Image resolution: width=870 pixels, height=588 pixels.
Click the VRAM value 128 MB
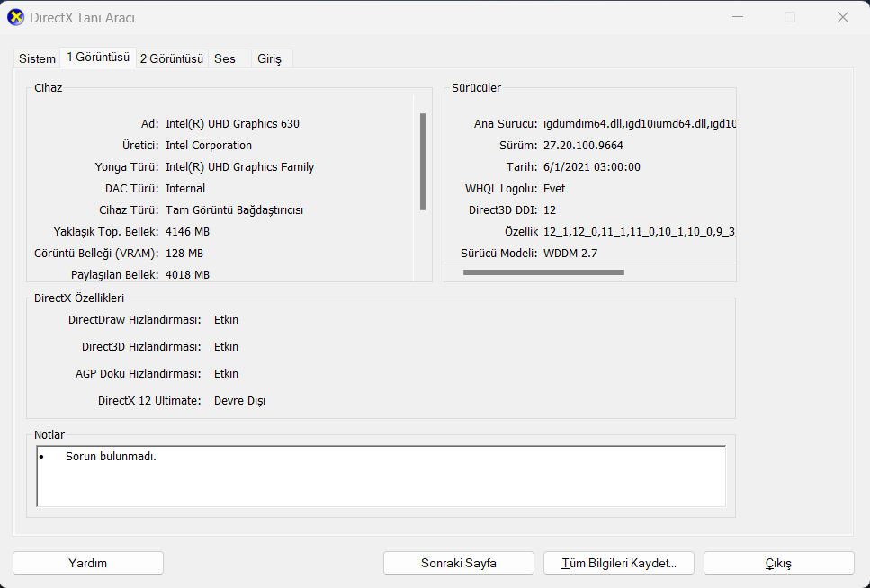[184, 254]
